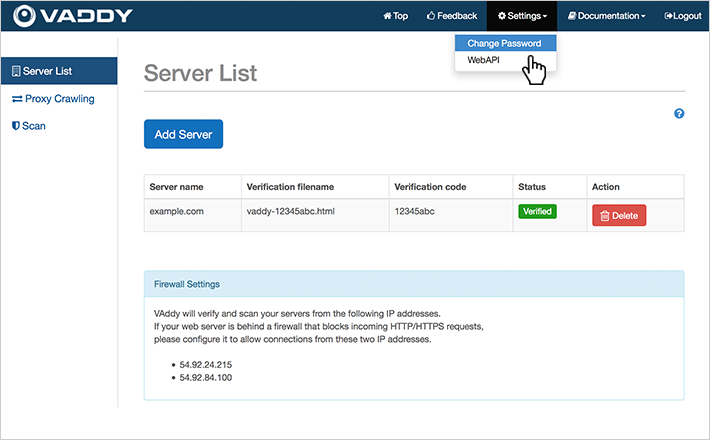The height and width of the screenshot is (440, 710).
Task: Click the VADDY logo
Action: pos(72,16)
